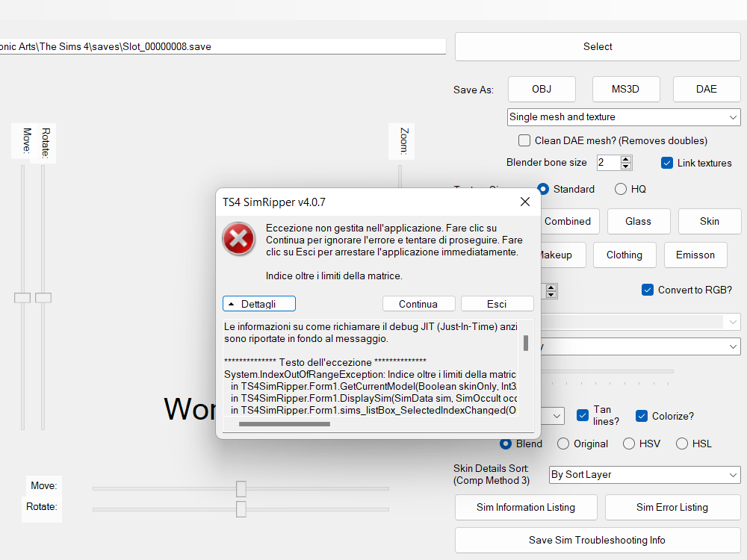
Task: Open Single mesh and texture dropdown
Action: tap(624, 117)
